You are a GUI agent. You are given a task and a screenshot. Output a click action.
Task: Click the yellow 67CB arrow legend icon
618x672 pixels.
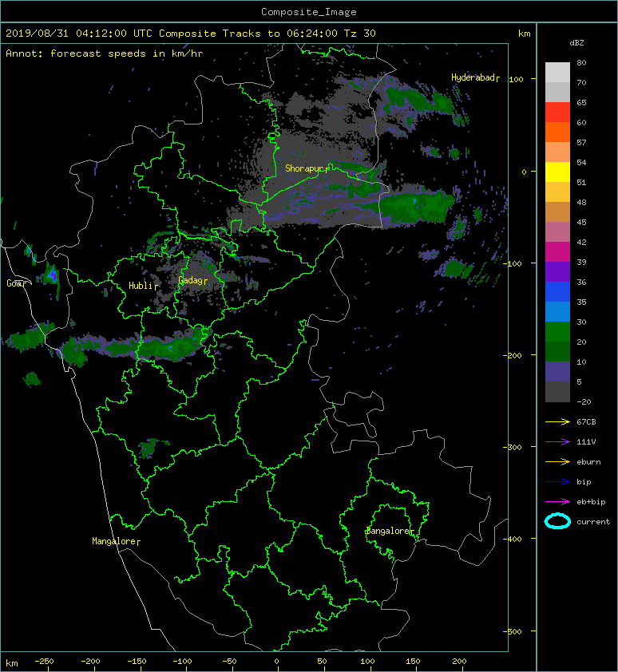(557, 421)
